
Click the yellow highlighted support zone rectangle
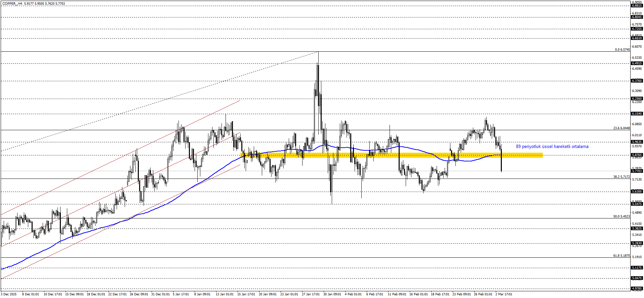[x=392, y=155]
